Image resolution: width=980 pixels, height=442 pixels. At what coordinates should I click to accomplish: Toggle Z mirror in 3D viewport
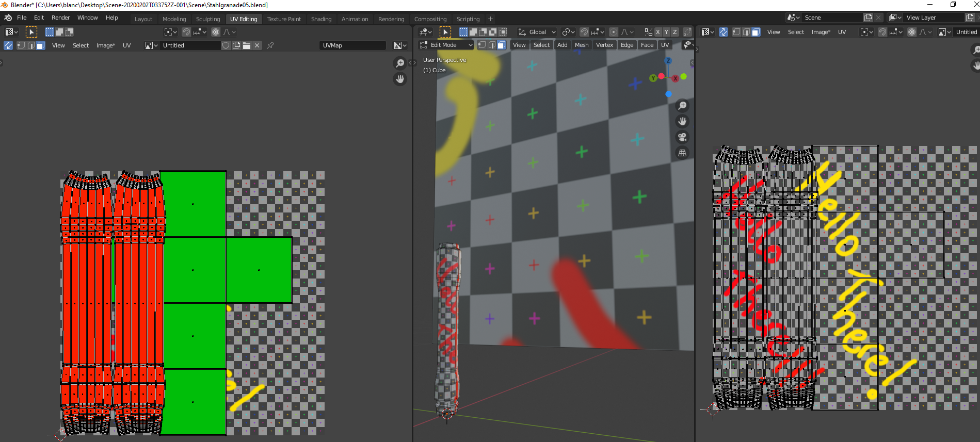(x=674, y=32)
